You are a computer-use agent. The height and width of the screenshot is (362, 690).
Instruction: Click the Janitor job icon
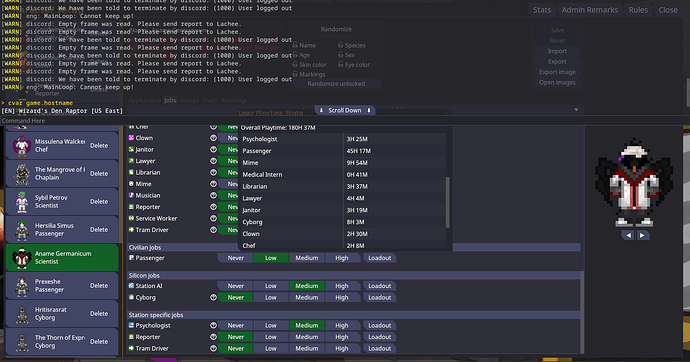click(131, 149)
